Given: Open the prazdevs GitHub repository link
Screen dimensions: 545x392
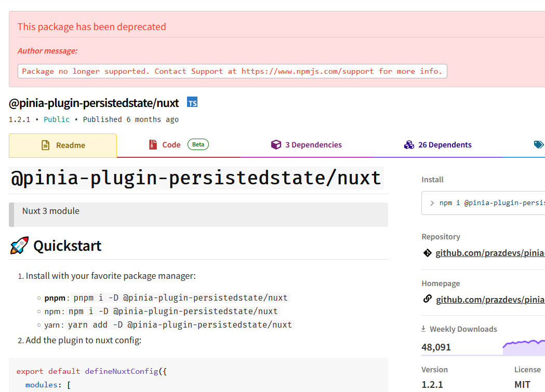Looking at the screenshot, I should coord(490,253).
